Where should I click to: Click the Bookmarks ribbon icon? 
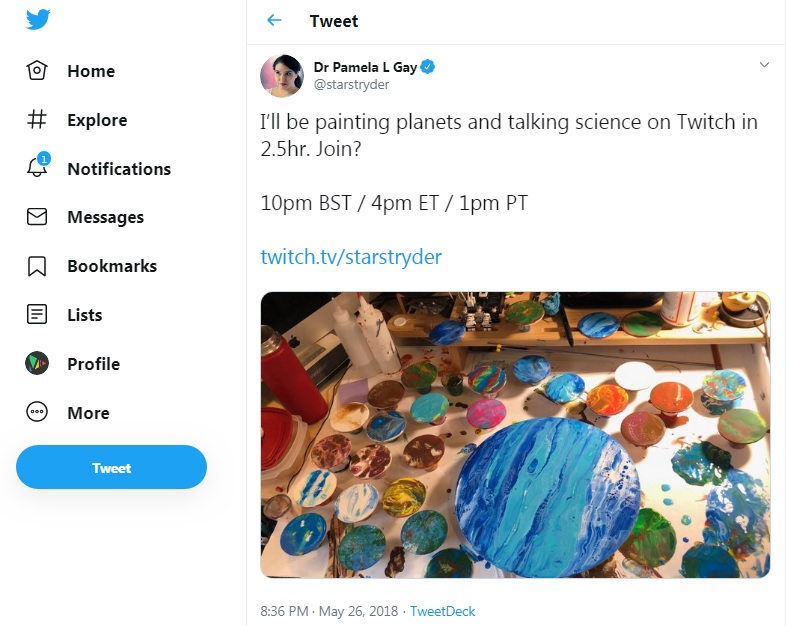(37, 266)
